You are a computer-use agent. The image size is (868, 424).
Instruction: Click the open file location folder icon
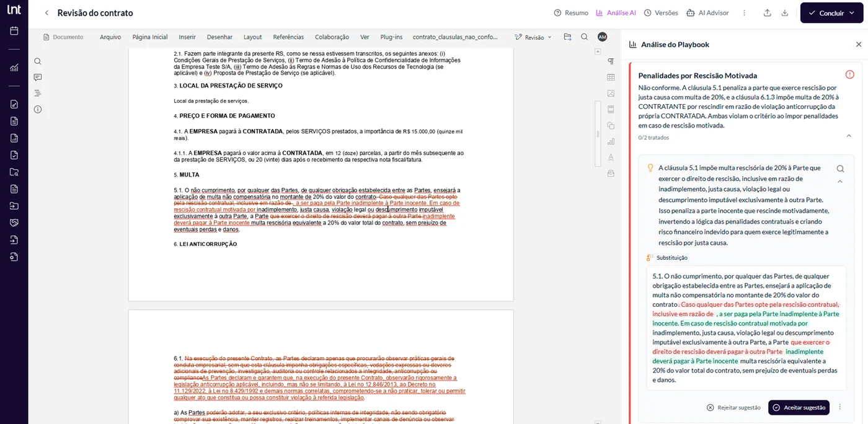tap(567, 37)
